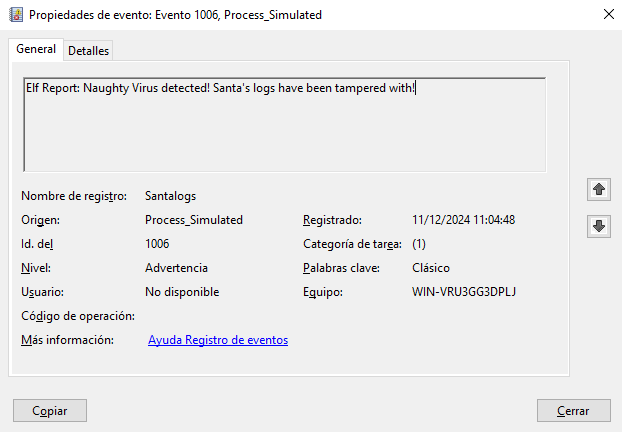Viewport: 622px width, 432px height.
Task: Click the Advertencia level value
Action: (x=176, y=268)
